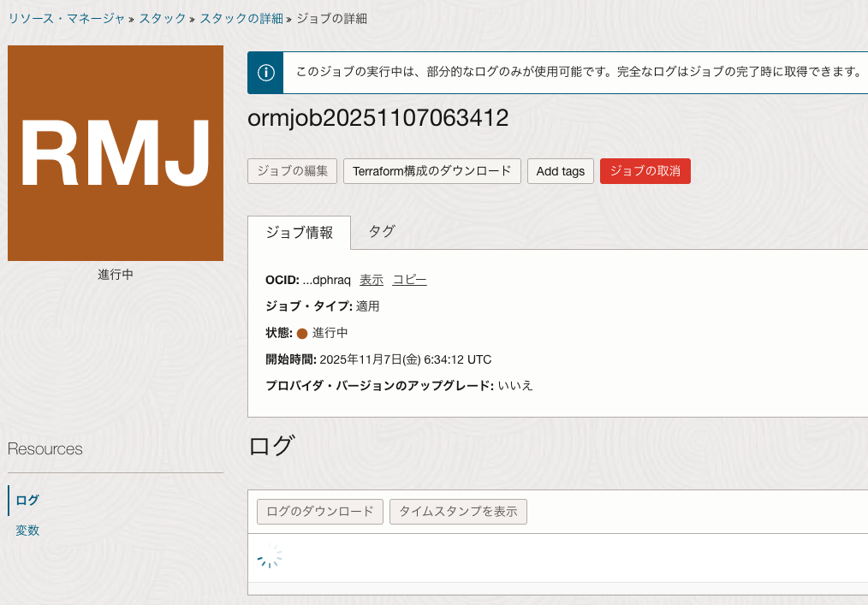Click the いいえ provider upgrade value
The height and width of the screenshot is (605, 868).
(x=514, y=386)
